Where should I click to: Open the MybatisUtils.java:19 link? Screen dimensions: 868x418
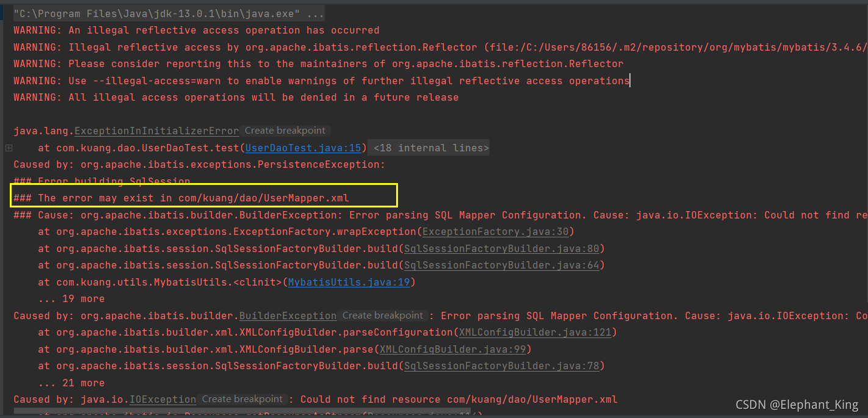349,282
